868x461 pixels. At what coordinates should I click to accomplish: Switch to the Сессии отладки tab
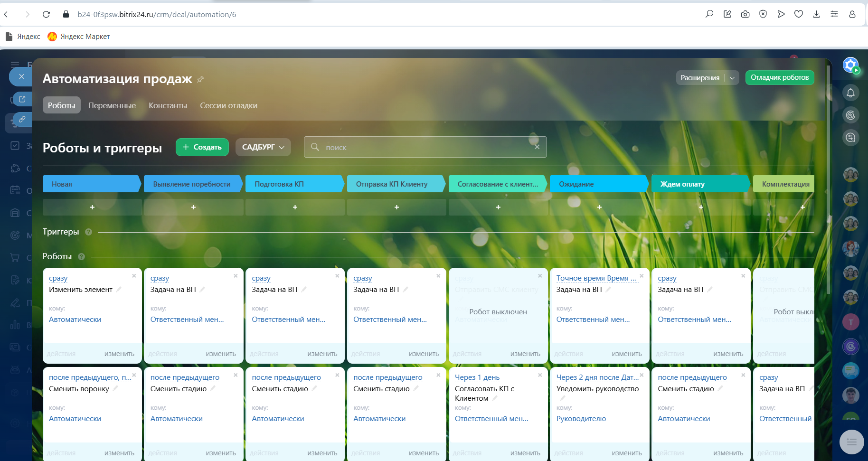pos(228,105)
